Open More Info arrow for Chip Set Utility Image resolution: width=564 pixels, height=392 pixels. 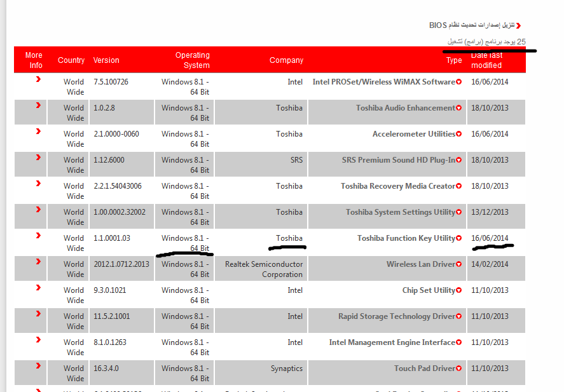pos(38,288)
